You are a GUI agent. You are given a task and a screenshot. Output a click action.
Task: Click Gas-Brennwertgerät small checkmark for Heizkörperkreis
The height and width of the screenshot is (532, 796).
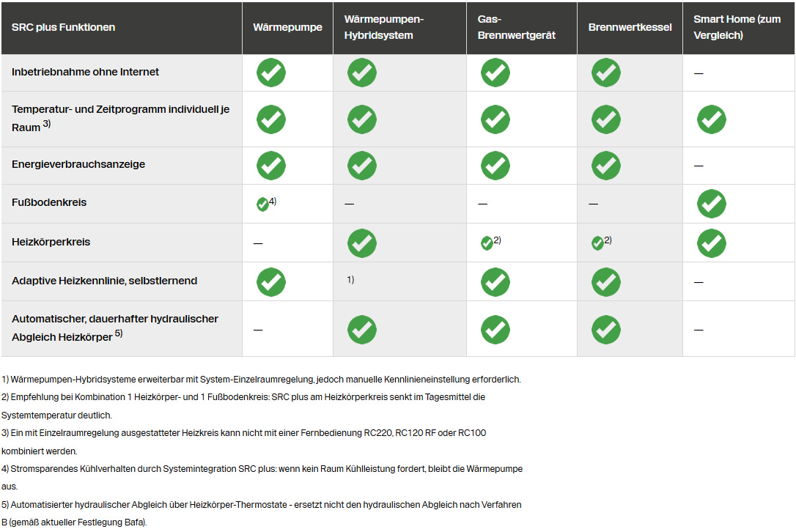(x=487, y=243)
